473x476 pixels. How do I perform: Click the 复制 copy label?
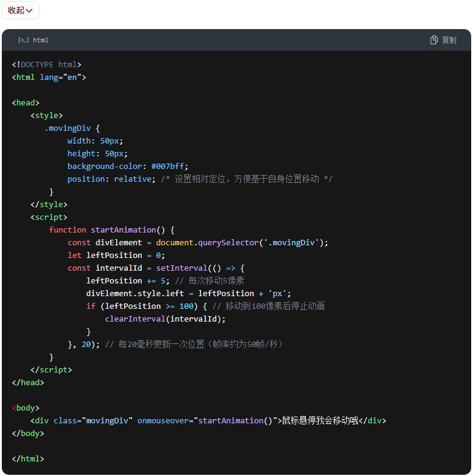click(x=449, y=40)
